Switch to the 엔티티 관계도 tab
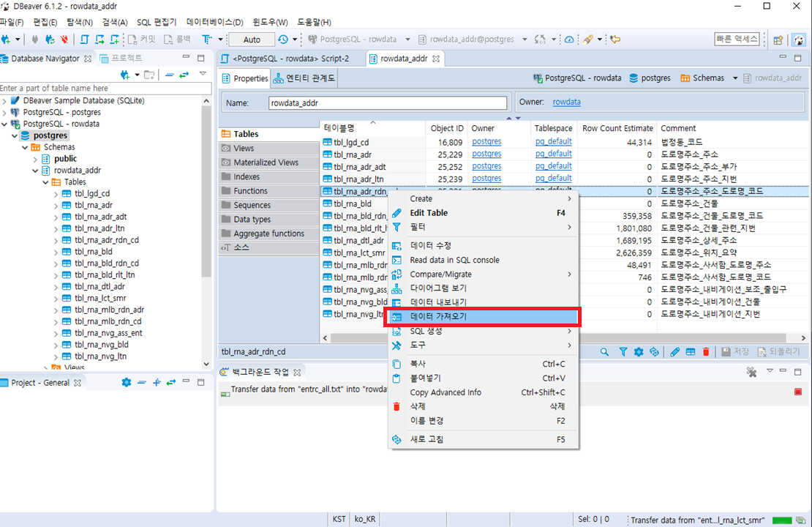Image resolution: width=812 pixels, height=527 pixels. [304, 78]
